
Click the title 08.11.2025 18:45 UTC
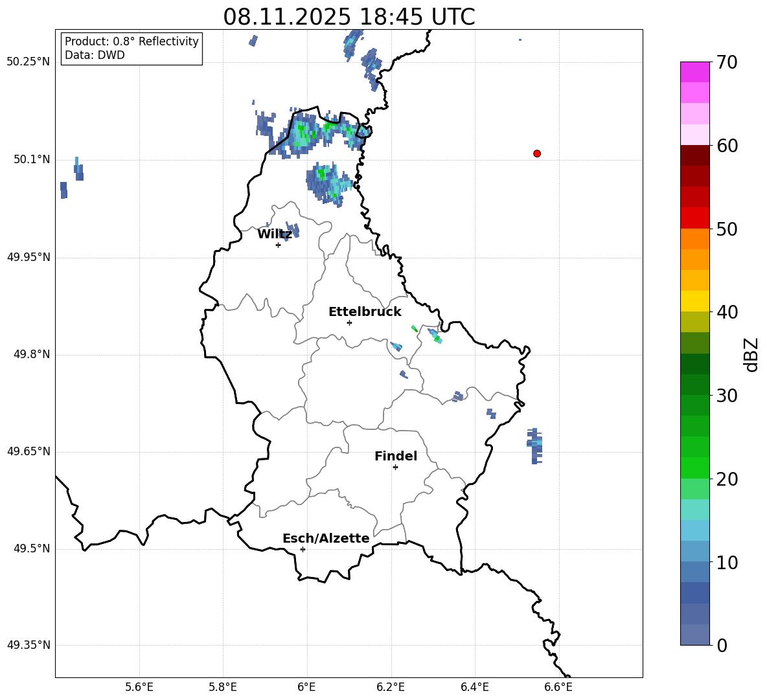tap(349, 17)
